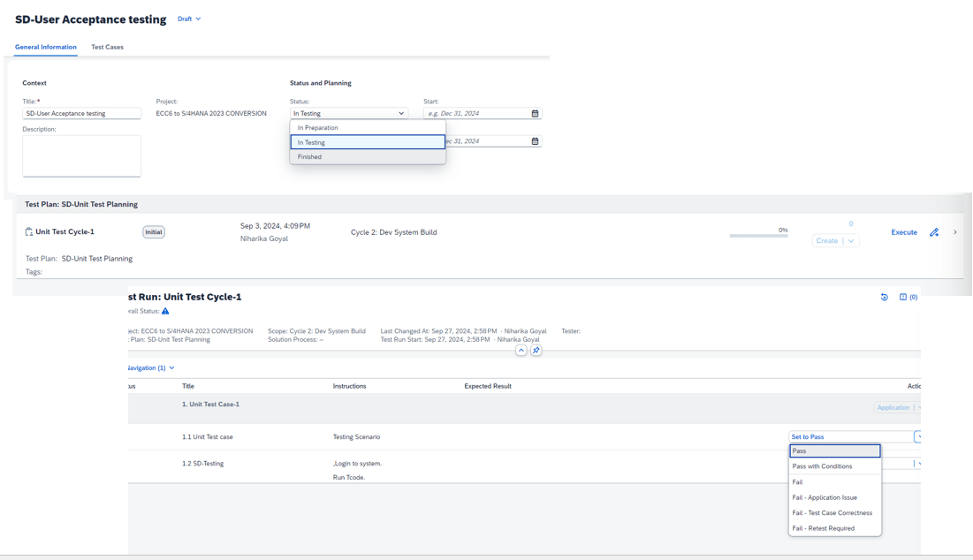Click the Unit Test Cycle-1 clipboard icon

pos(29,232)
